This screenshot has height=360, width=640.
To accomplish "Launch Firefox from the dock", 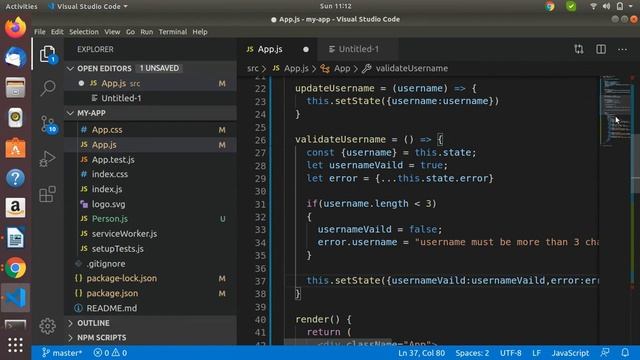I will [x=16, y=28].
